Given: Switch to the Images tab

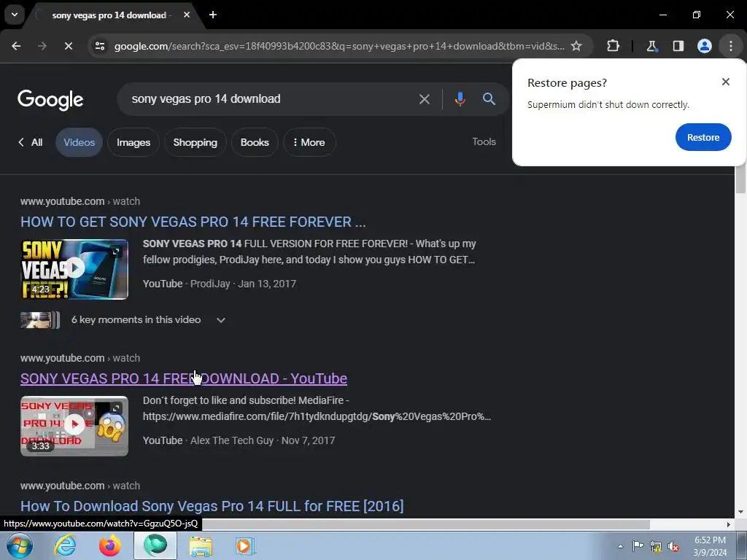Looking at the screenshot, I should tap(133, 142).
